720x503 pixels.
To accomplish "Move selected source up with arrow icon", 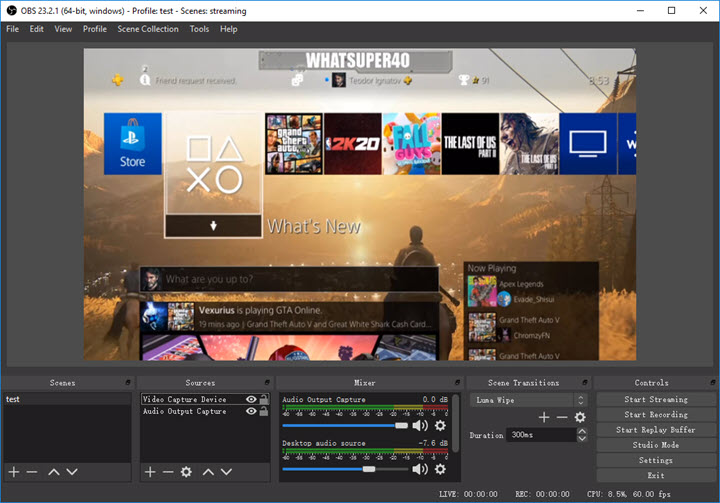I will 209,471.
